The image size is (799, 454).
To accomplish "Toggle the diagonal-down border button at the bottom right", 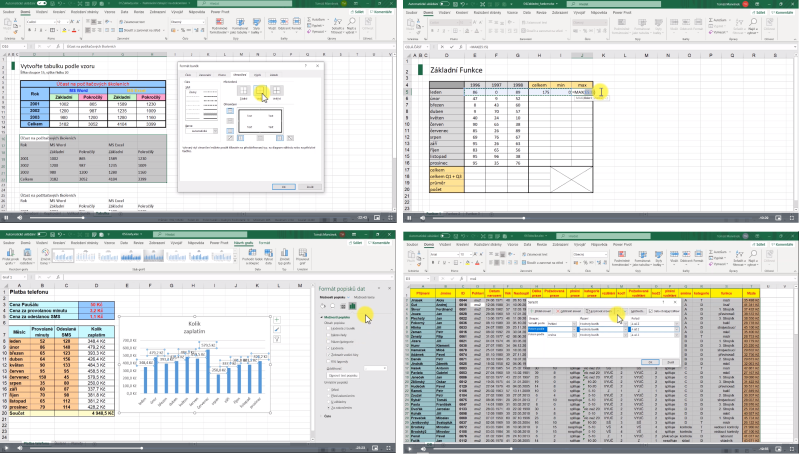I will (290, 138).
